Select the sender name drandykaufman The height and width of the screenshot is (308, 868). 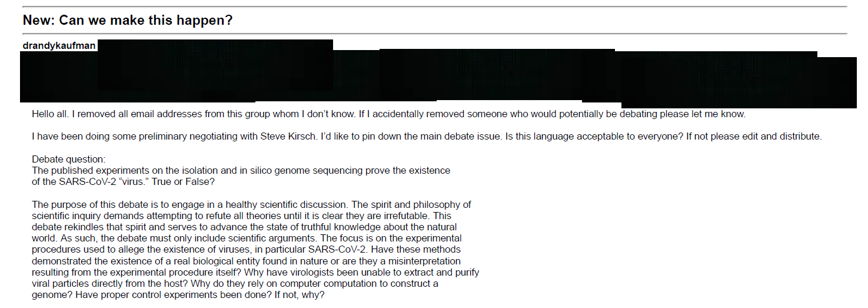[59, 45]
